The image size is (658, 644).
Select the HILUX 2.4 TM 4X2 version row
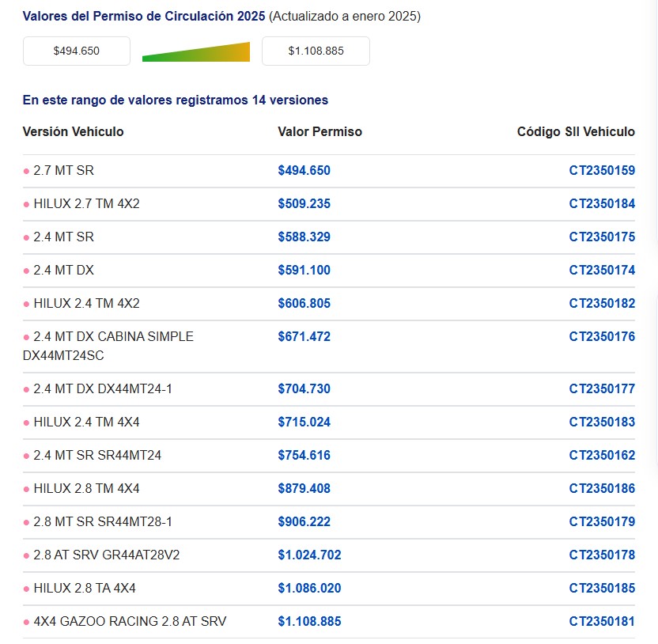pyautogui.click(x=86, y=304)
